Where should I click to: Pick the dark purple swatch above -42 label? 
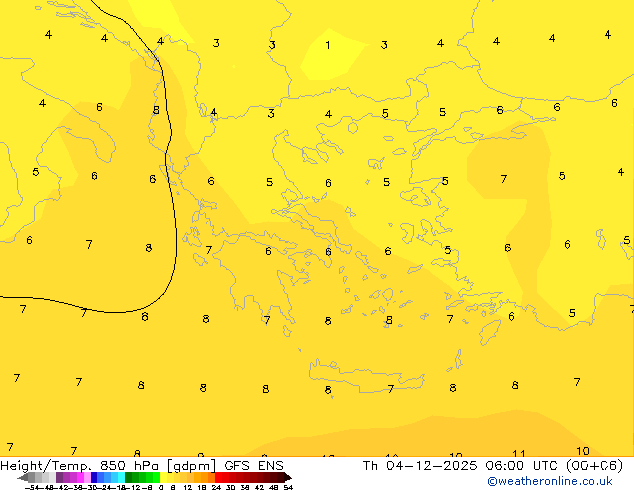[x=59, y=477]
